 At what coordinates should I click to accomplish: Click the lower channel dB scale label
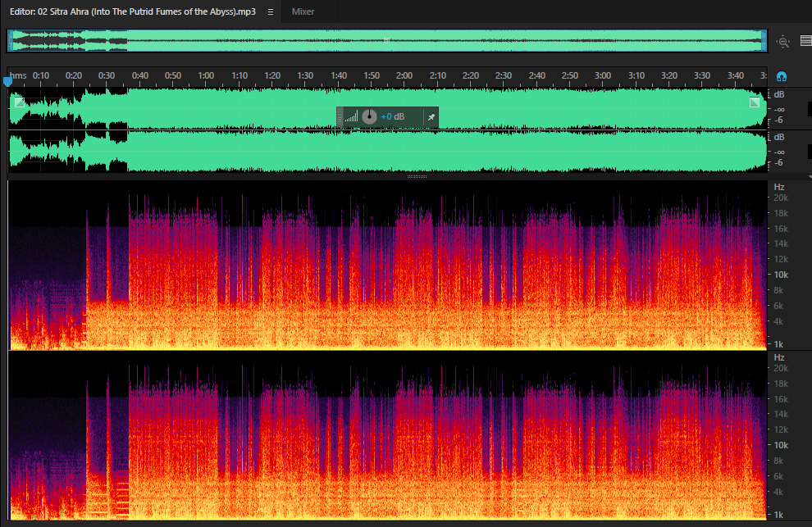pyautogui.click(x=779, y=137)
